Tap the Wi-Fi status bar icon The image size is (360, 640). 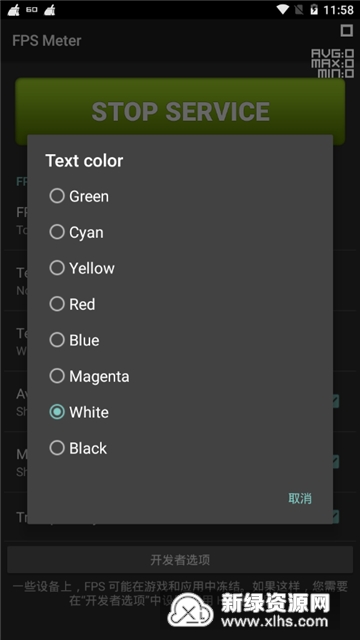282,9
